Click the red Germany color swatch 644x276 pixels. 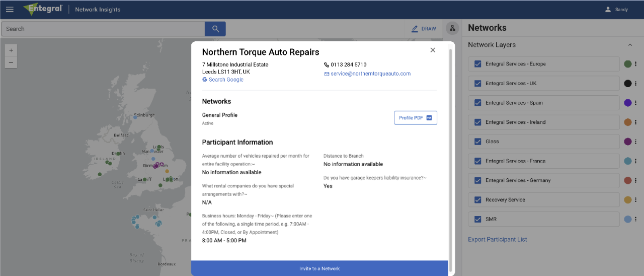pos(627,180)
